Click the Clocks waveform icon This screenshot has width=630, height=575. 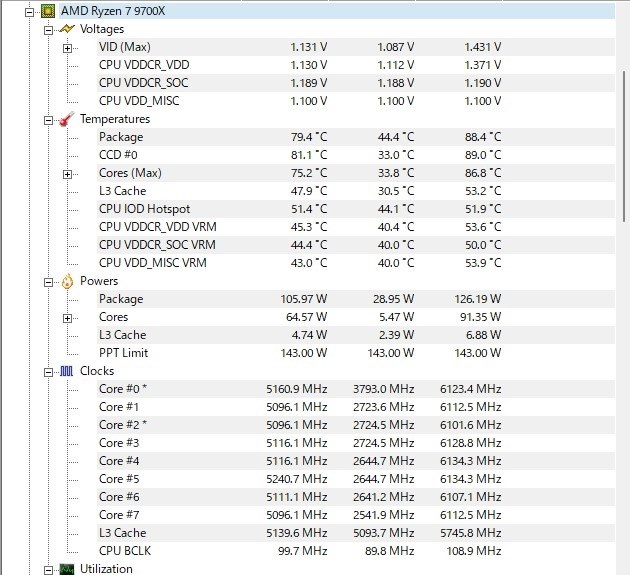click(67, 371)
